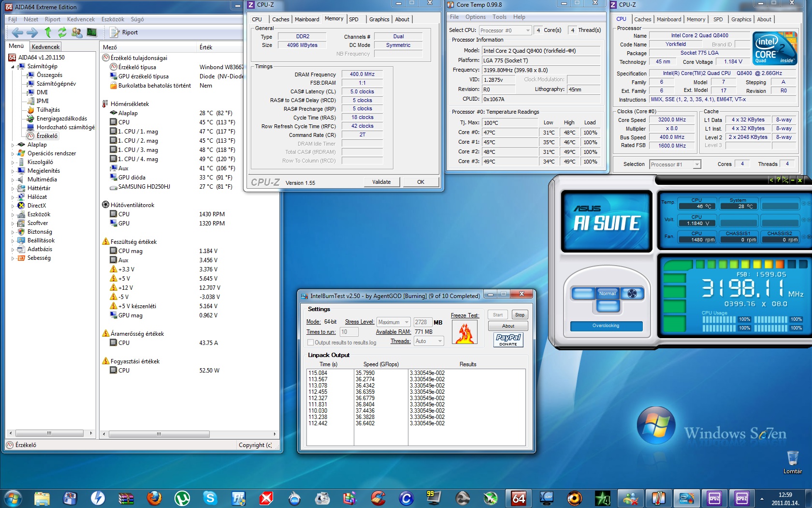
Task: Click the IntelBurnTest flame Freeze Test icon
Action: tap(465, 332)
